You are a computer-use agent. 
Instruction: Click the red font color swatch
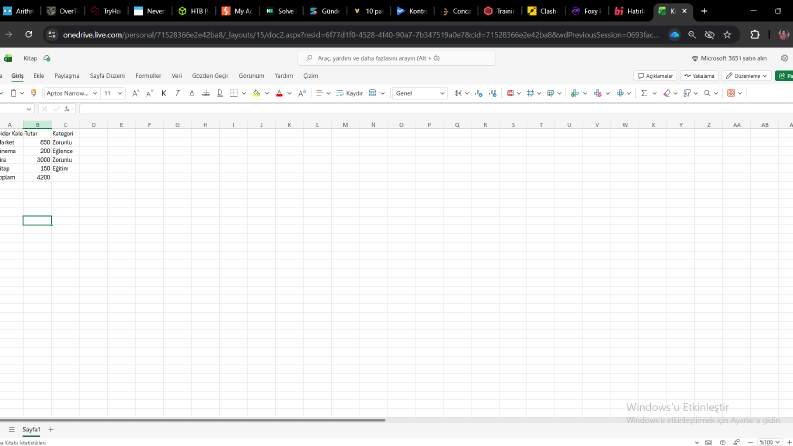coord(279,93)
